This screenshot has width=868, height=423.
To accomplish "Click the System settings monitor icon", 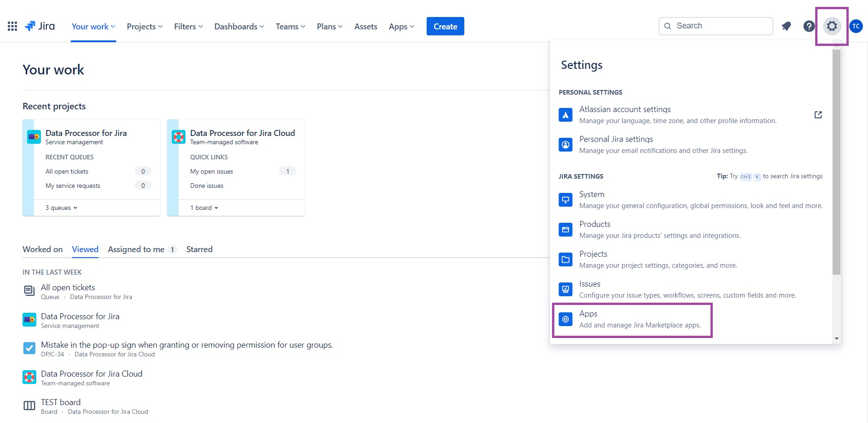I will [x=565, y=200].
